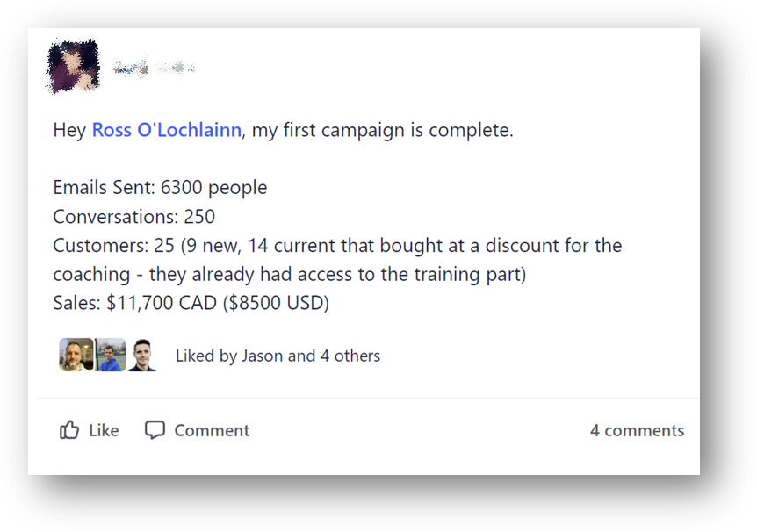Click the "coaching - they already had access" line
The width and height of the screenshot is (757, 532).
click(289, 275)
